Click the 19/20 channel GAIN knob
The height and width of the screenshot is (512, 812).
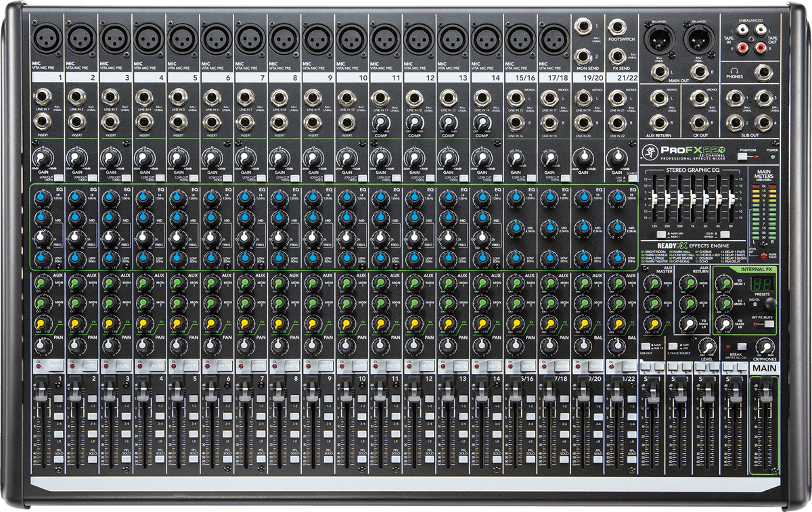[x=583, y=160]
